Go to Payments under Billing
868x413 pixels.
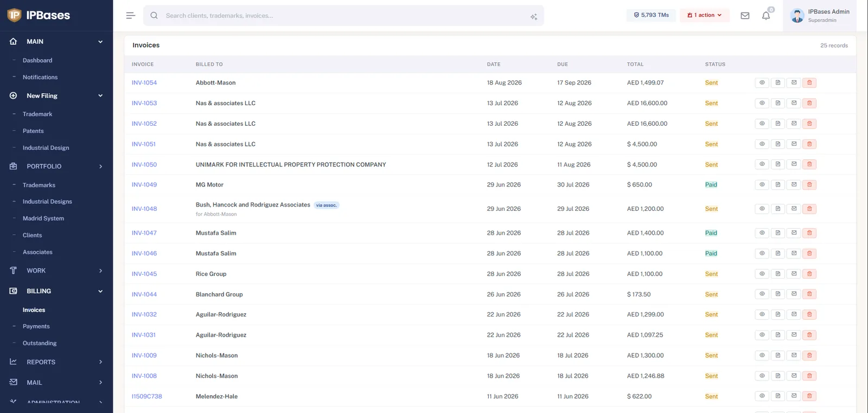coord(36,326)
